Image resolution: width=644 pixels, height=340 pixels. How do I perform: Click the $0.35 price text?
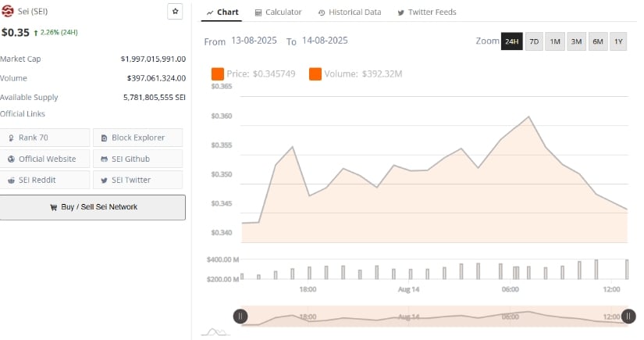point(16,33)
